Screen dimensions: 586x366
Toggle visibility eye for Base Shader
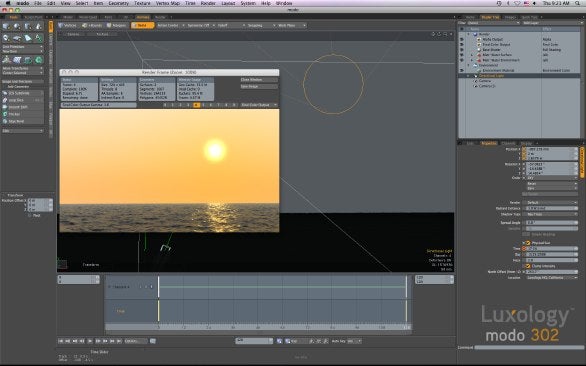coord(462,49)
